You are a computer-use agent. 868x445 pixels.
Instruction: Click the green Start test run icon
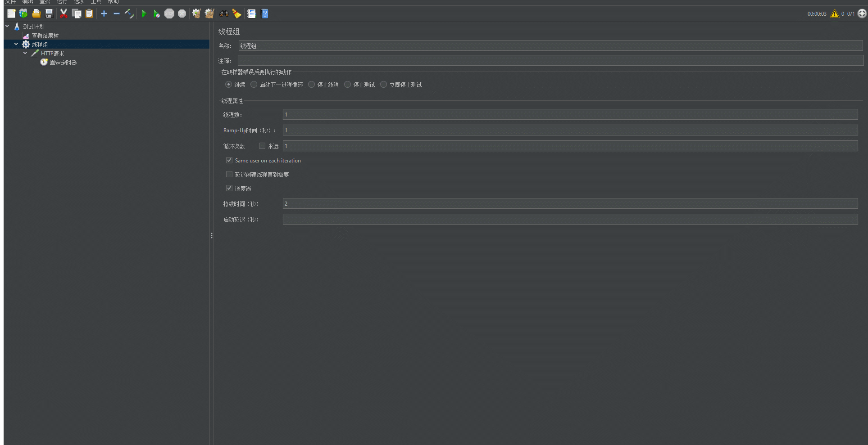coord(144,14)
